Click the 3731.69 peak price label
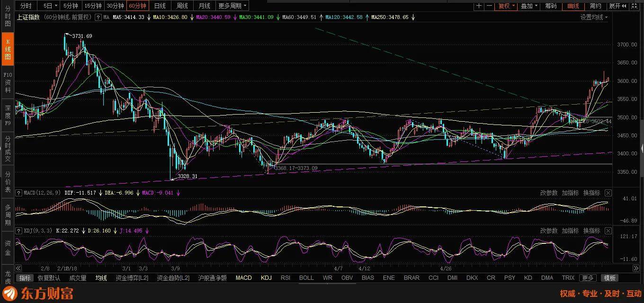This screenshot has height=303, width=644. point(82,36)
